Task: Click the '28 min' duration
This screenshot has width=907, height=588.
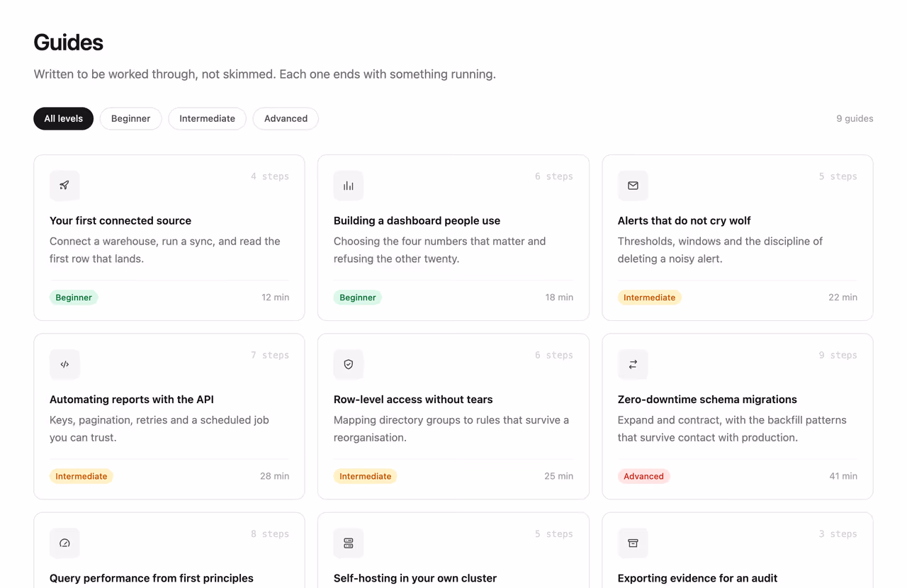Action: coord(275,476)
